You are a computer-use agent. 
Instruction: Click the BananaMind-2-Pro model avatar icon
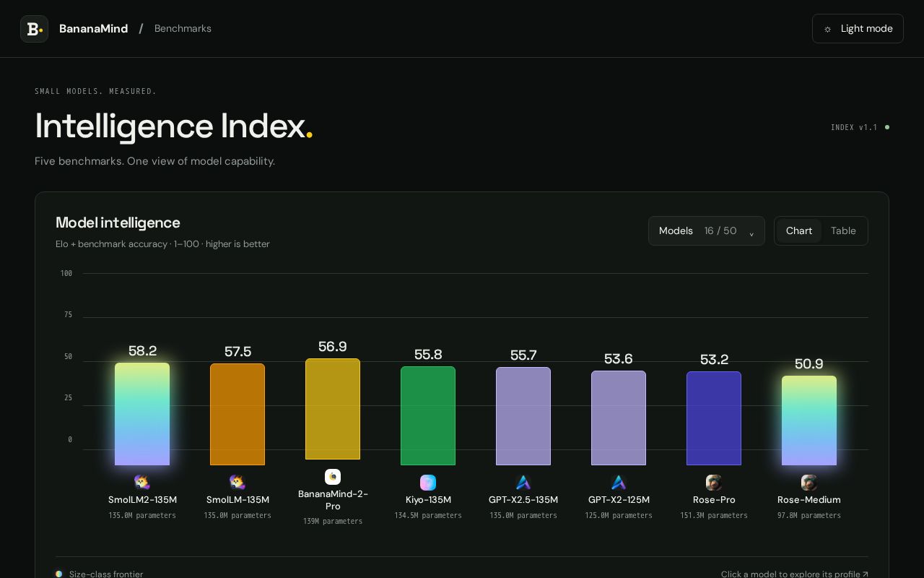pyautogui.click(x=333, y=477)
